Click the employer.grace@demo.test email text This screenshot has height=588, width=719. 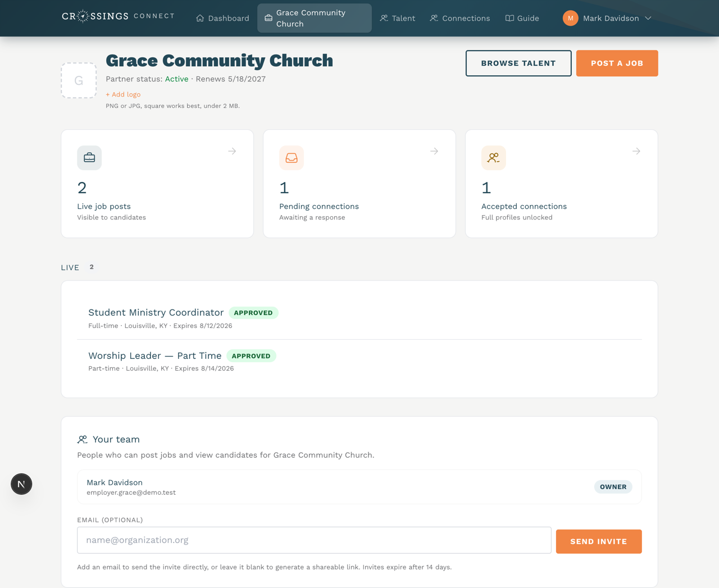click(131, 493)
